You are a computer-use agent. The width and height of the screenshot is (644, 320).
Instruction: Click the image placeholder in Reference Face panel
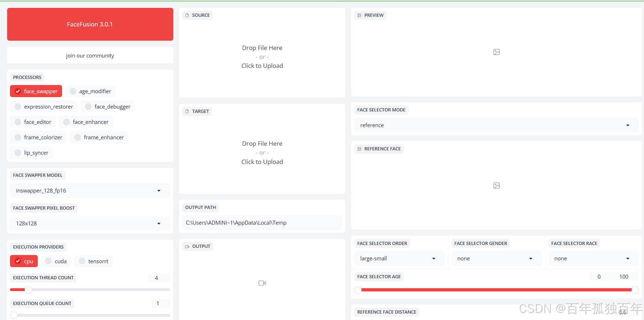[x=496, y=186]
